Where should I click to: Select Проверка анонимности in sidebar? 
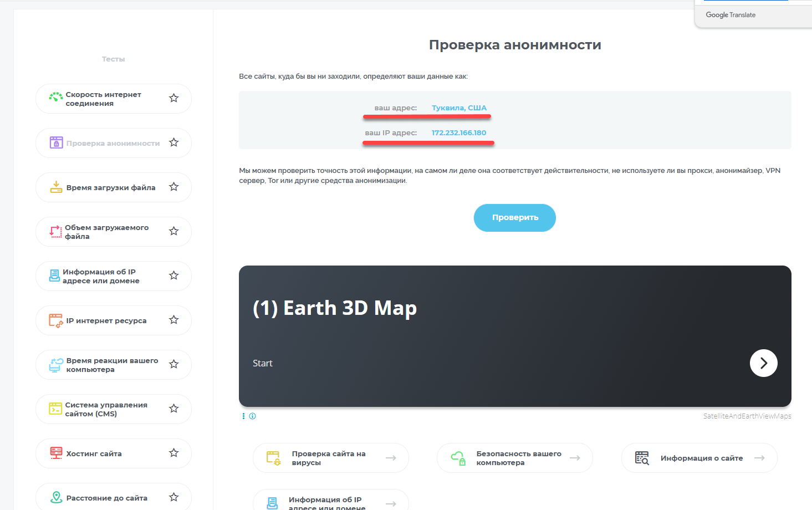(113, 143)
